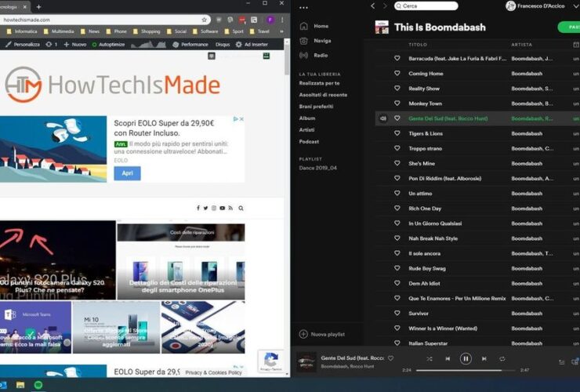
Task: Toggle shuffle in Spotify player
Action: pyautogui.click(x=430, y=359)
